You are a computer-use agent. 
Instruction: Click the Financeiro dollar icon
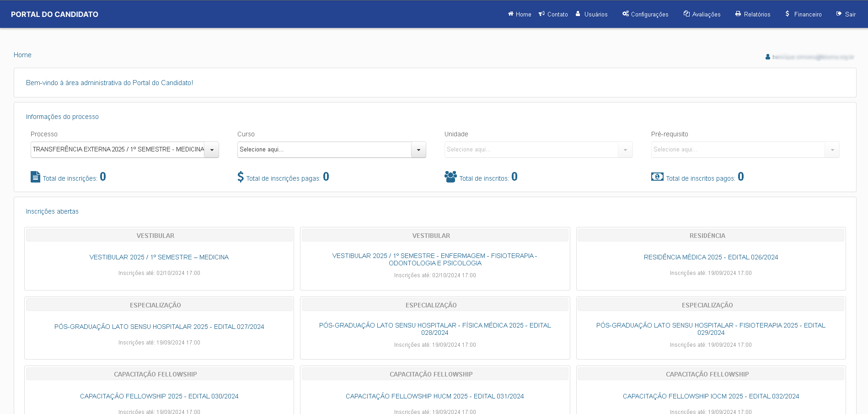tap(788, 14)
